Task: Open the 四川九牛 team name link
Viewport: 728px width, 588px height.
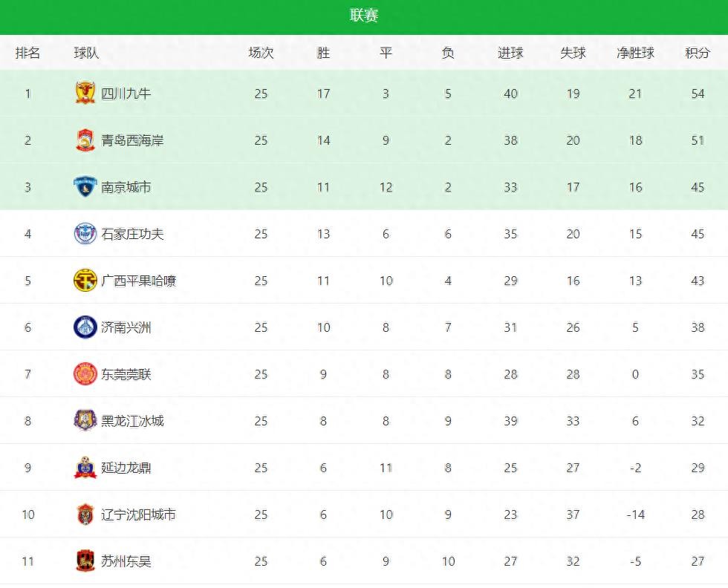Action: pos(126,94)
